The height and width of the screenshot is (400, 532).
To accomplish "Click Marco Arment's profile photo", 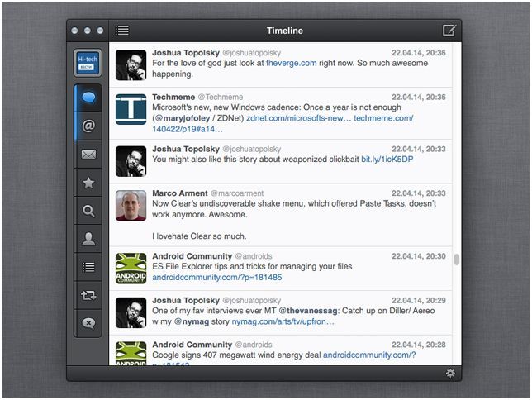I will [x=131, y=206].
